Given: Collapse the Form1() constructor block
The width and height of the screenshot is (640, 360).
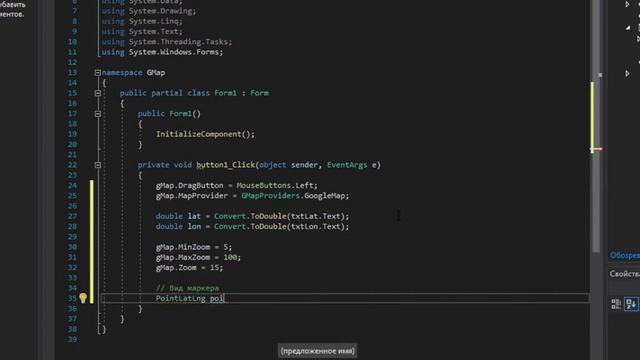Looking at the screenshot, I should 98,114.
